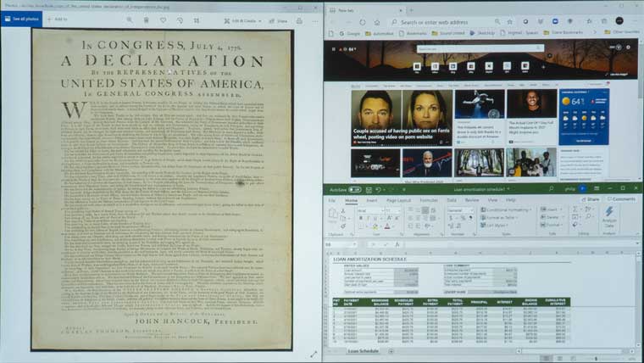Viewport: 644px width, 363px height.
Task: Click the fill color bucket swatch
Action: (x=375, y=226)
